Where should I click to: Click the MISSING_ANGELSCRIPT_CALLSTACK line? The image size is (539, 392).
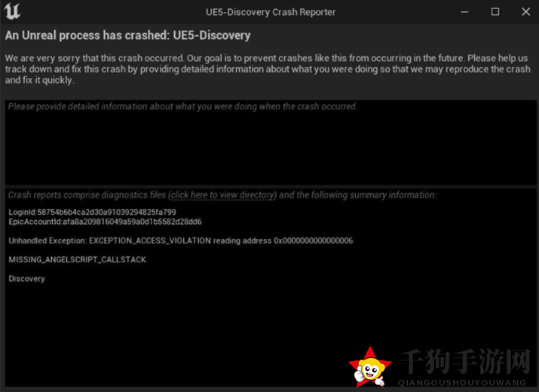tap(78, 259)
